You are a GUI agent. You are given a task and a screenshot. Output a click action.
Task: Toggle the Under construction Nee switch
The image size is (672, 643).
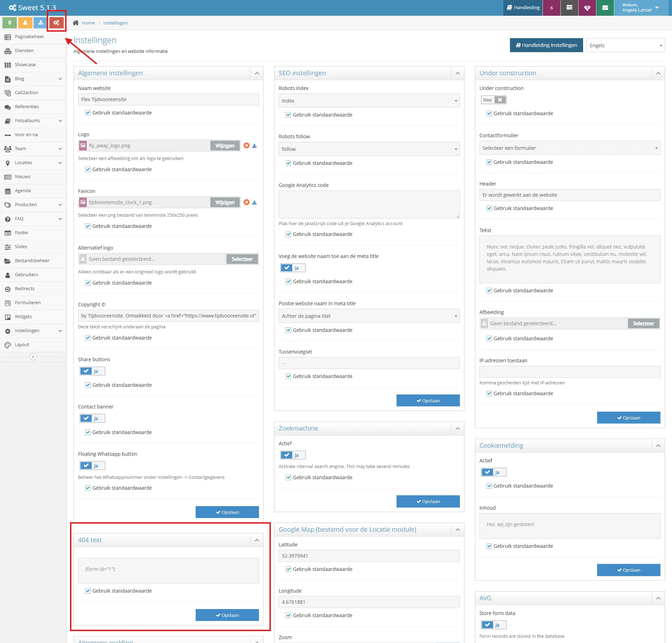coord(493,100)
